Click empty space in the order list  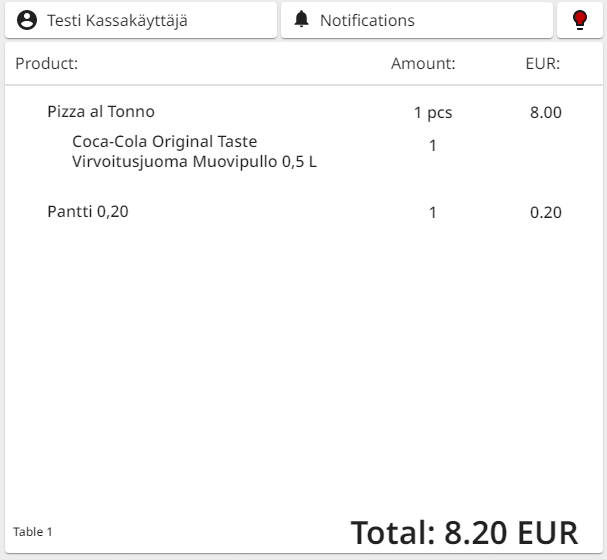pos(300,370)
